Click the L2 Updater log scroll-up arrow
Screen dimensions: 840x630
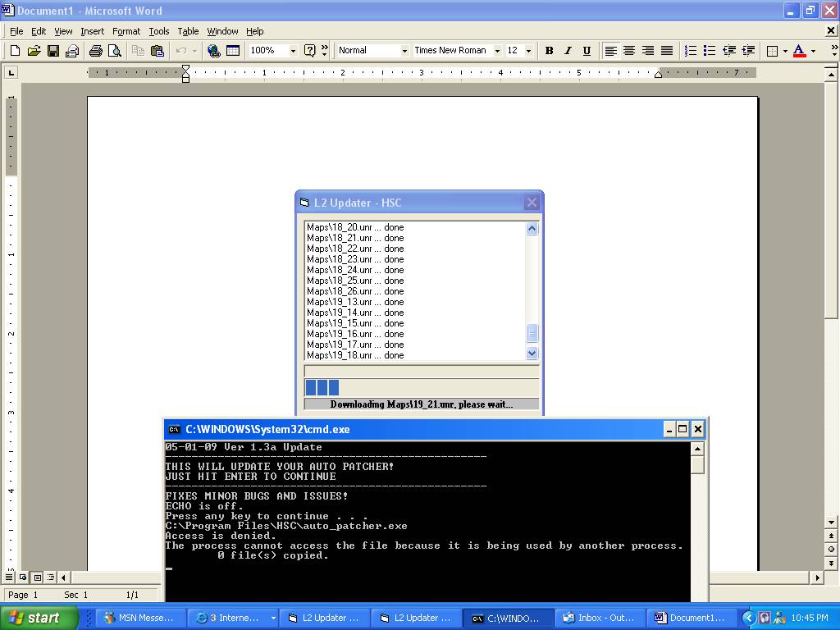coord(532,229)
